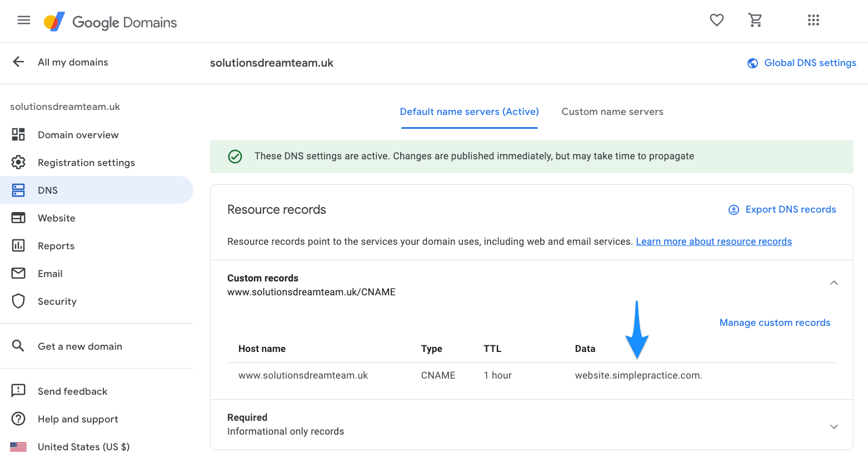The height and width of the screenshot is (458, 868).
Task: Click the Reports chart icon
Action: coord(18,245)
